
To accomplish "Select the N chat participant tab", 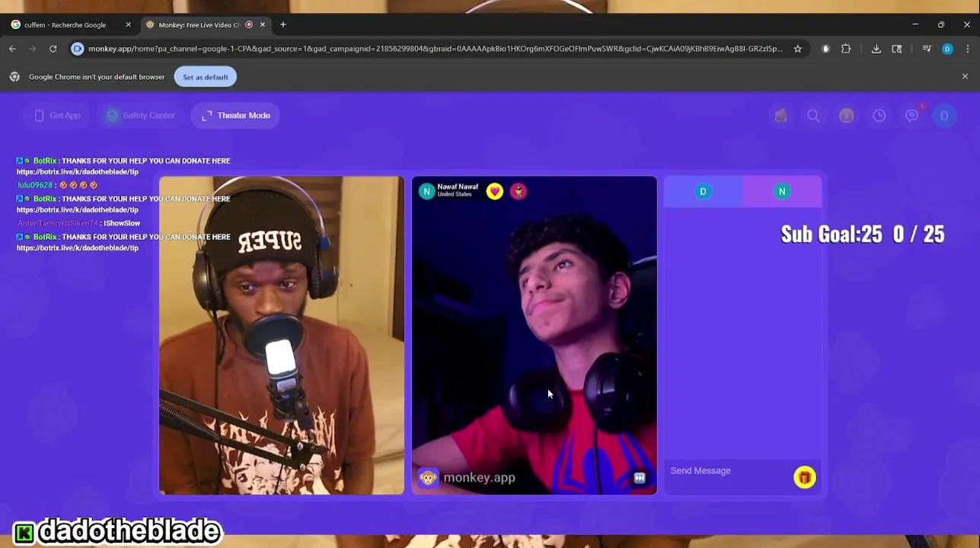I will click(782, 192).
